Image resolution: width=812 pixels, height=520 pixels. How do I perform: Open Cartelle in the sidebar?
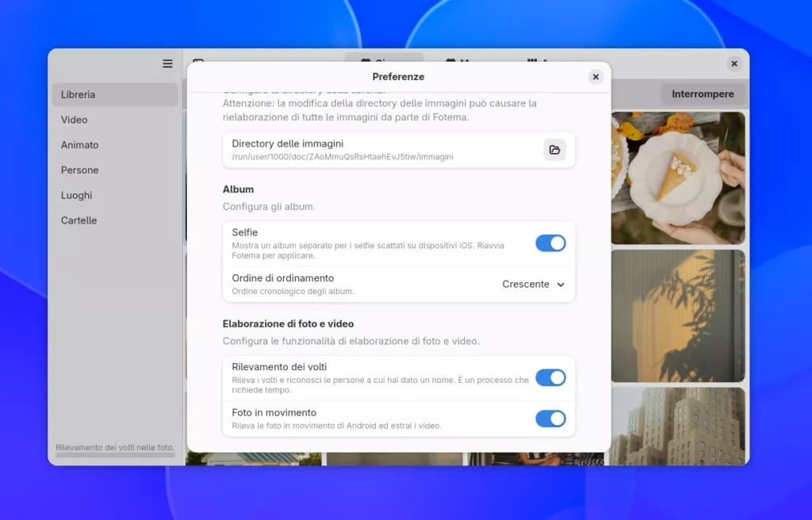coord(115,220)
